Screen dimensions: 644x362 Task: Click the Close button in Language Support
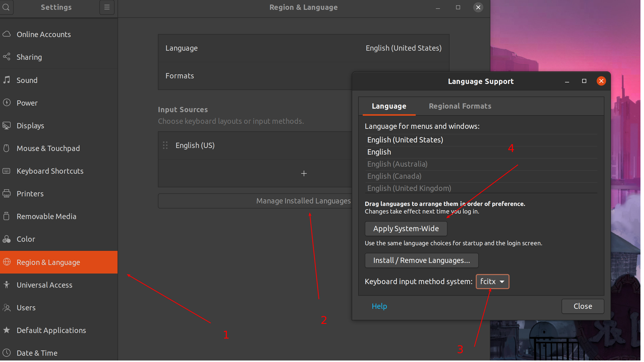point(582,306)
